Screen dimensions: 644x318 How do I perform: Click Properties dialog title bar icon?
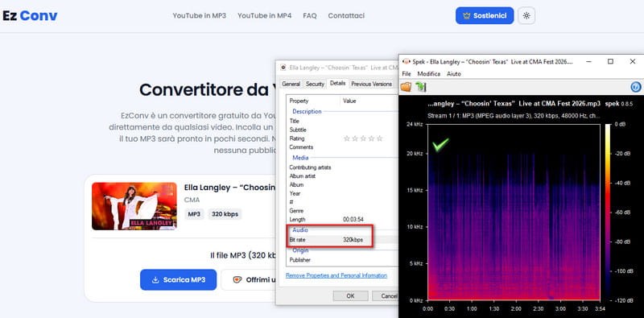coord(283,67)
